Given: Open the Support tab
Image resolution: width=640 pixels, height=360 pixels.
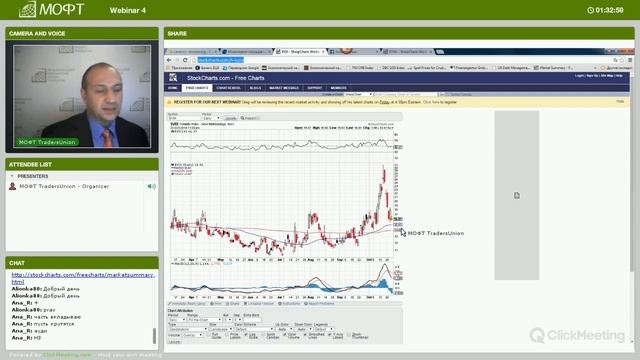Looking at the screenshot, I should (315, 88).
